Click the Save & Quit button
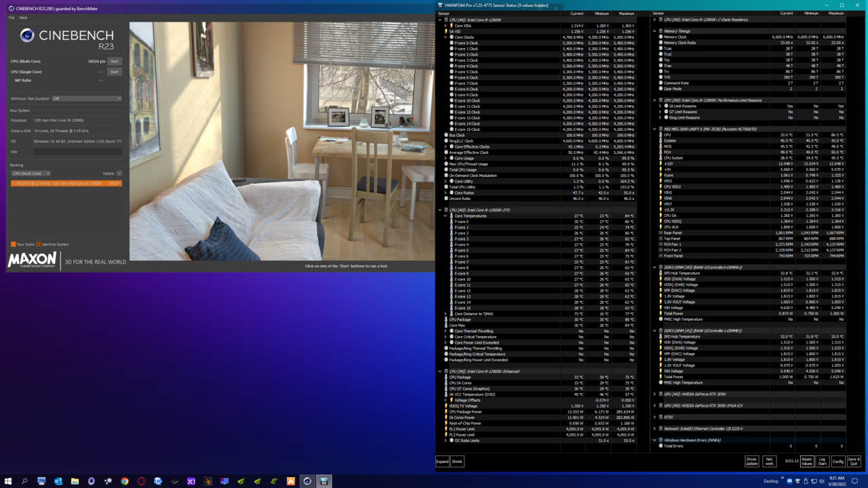This screenshot has width=868, height=488. (x=854, y=462)
